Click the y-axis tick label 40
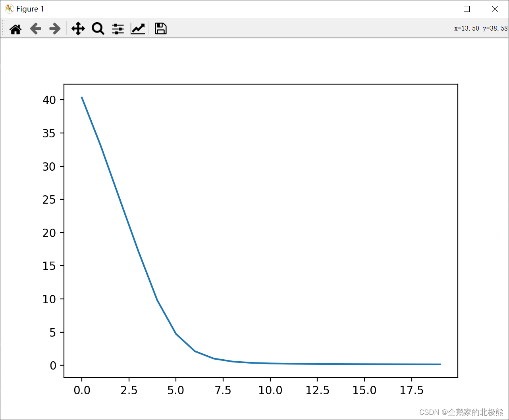Image resolution: width=509 pixels, height=420 pixels. tap(49, 100)
